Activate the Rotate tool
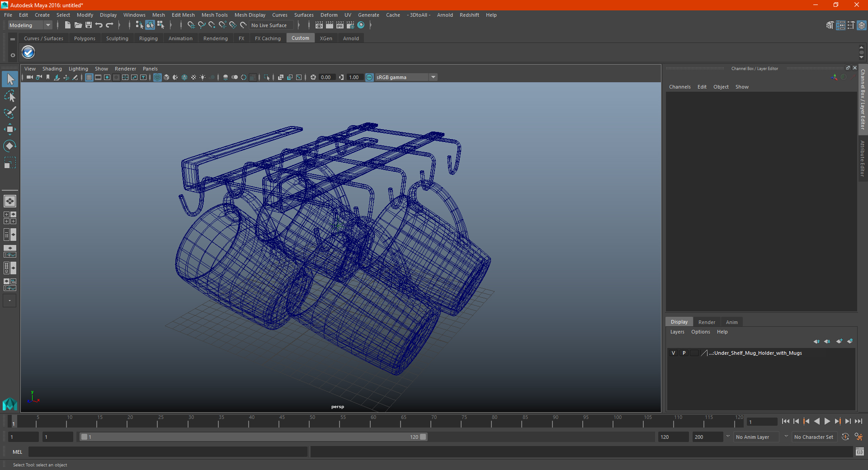Screen dimensions: 868x470 (10, 146)
